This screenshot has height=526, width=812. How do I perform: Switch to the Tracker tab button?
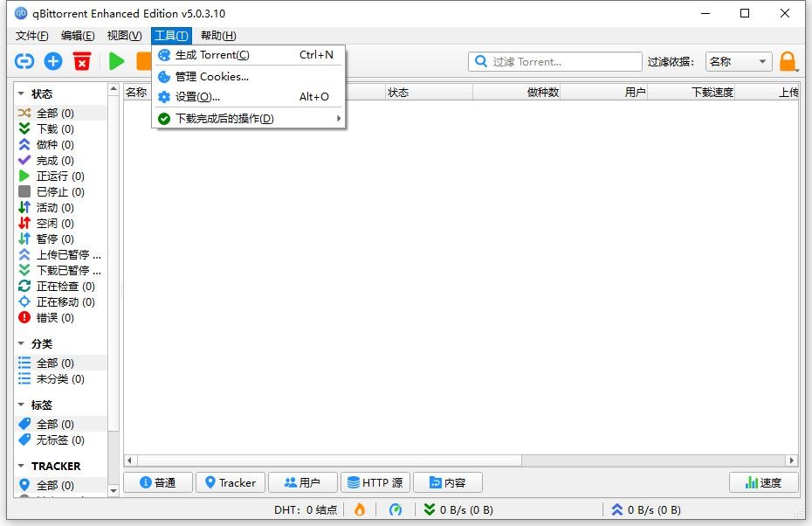tap(229, 482)
